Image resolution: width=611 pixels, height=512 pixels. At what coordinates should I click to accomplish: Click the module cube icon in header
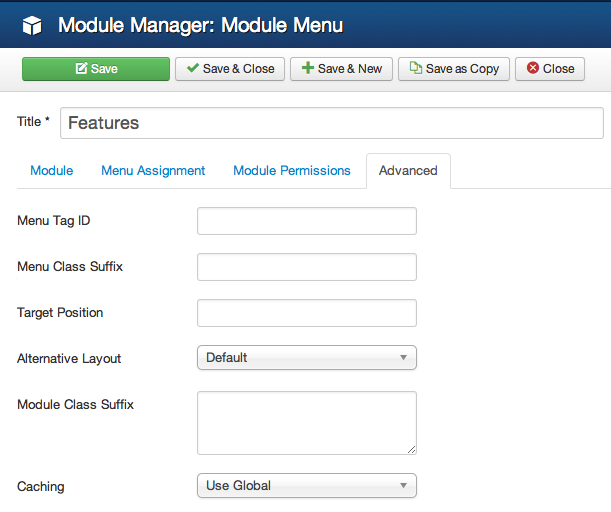tap(32, 26)
